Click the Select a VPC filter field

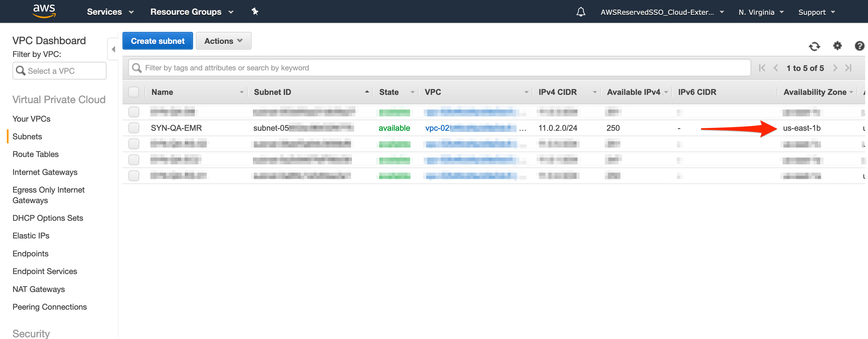(x=60, y=71)
